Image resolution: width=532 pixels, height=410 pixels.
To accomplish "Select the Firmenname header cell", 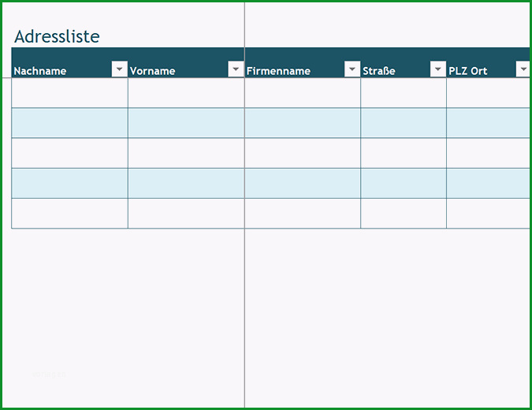I will pos(303,63).
